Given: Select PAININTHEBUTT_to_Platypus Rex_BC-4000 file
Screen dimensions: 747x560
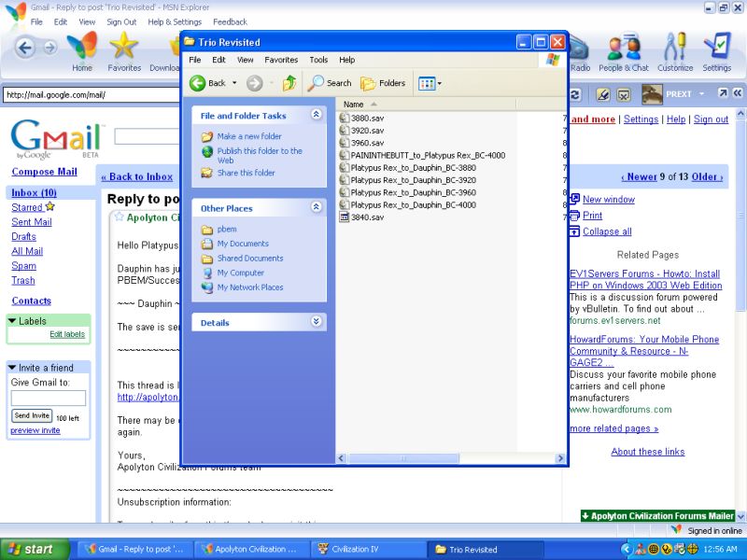Looking at the screenshot, I should tap(422, 155).
